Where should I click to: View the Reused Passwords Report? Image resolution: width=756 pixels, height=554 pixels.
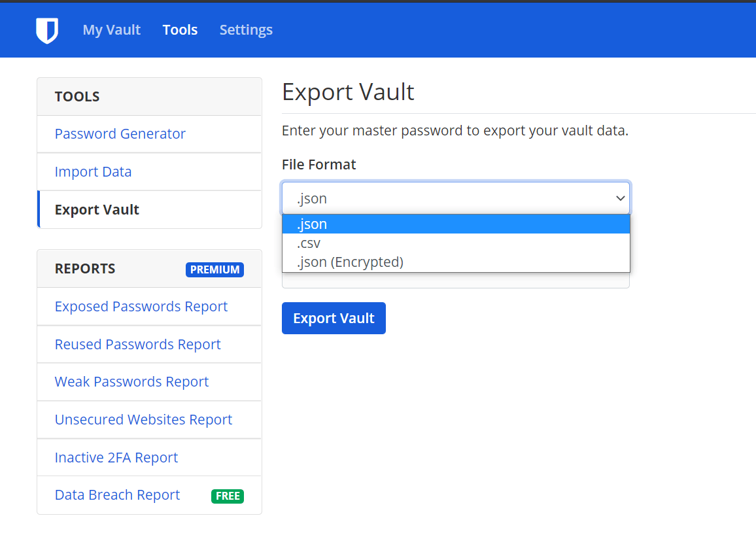[137, 344]
